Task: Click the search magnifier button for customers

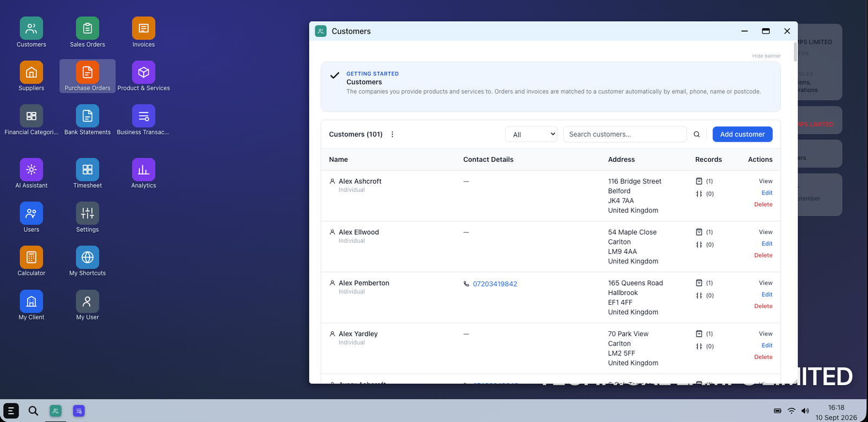Action: tap(697, 134)
